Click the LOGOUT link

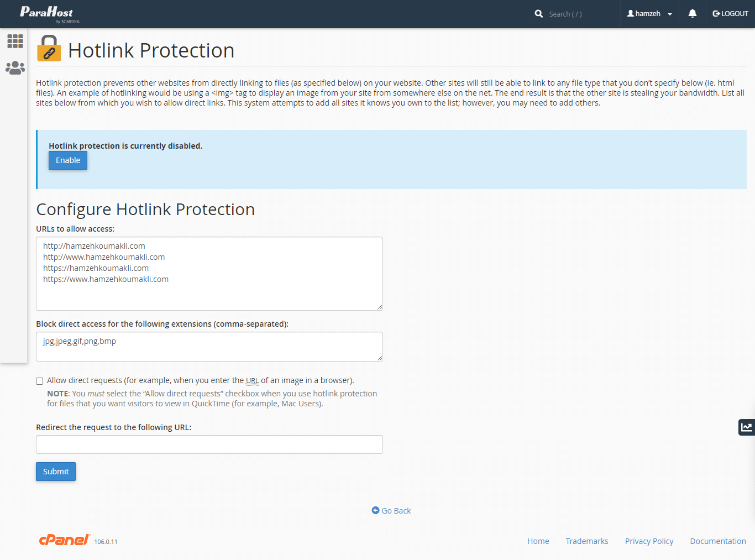730,14
